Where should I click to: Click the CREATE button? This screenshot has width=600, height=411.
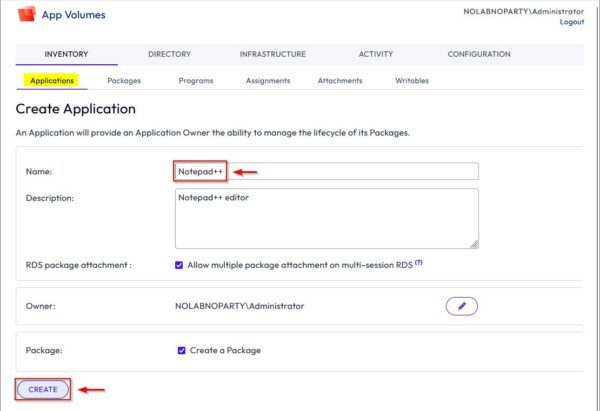[x=43, y=390]
